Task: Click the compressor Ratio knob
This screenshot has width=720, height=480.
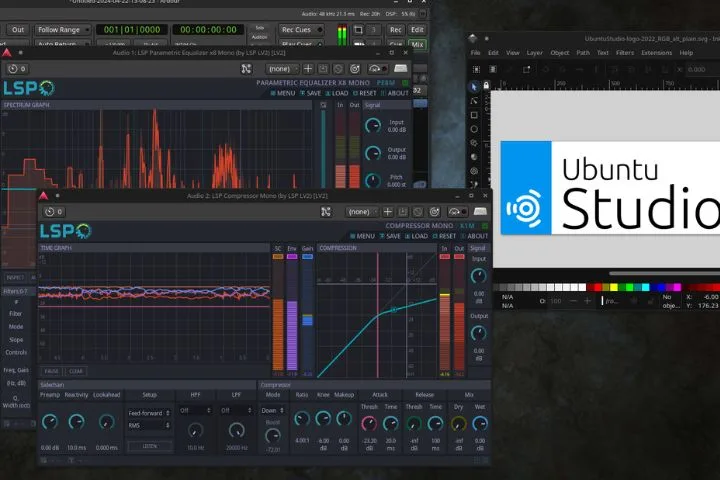Action: point(302,418)
